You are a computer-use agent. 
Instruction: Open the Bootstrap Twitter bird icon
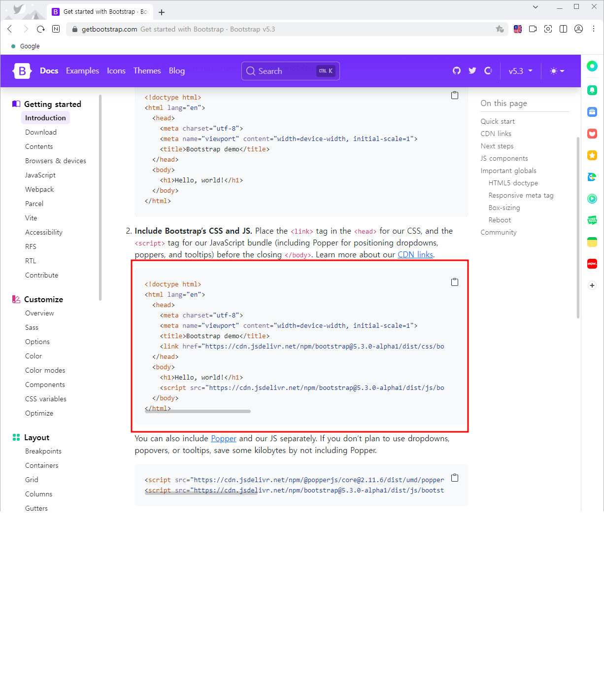472,71
